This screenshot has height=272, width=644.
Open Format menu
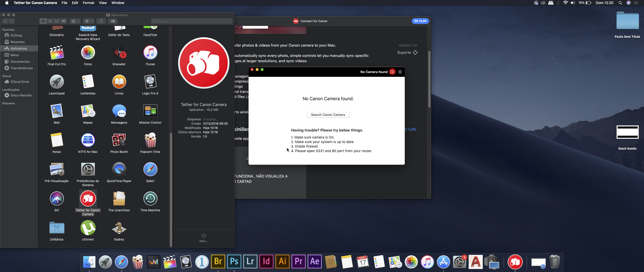point(88,3)
